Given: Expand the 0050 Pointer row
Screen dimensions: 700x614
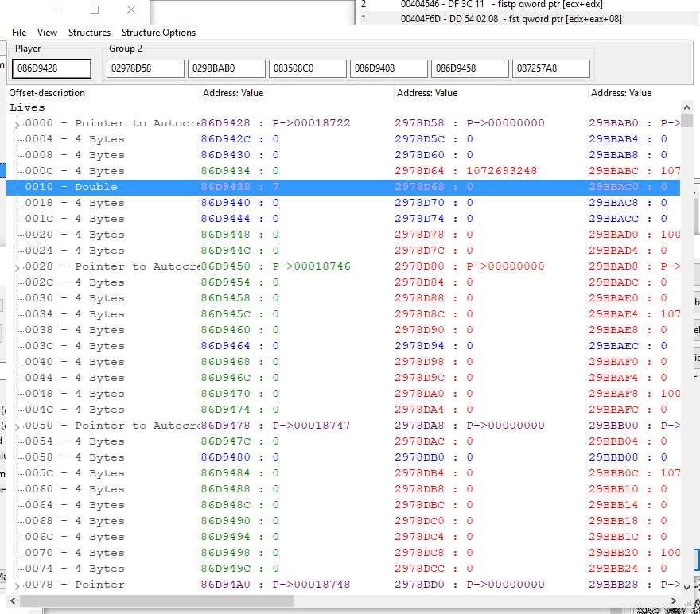Looking at the screenshot, I should (x=17, y=426).
